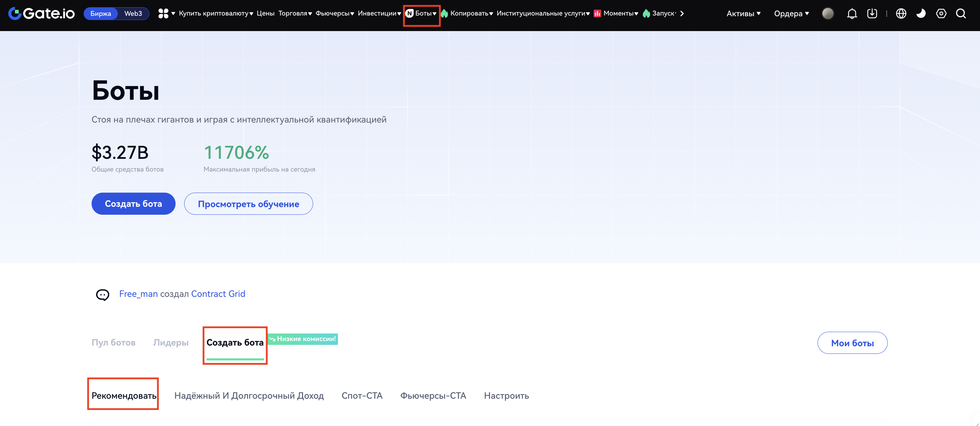This screenshot has height=426, width=980.
Task: Expand the Ордера dropdown
Action: (791, 14)
